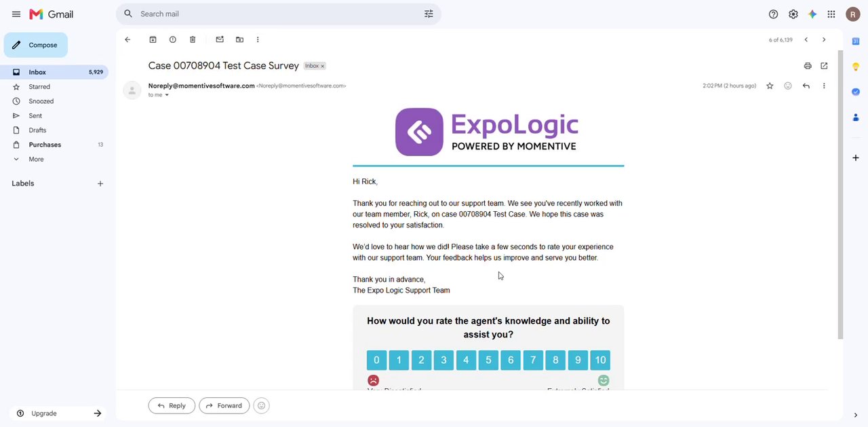Viewport: 868px width, 427px height.
Task: Get add-ons plus icon in side panel
Action: coord(856,157)
